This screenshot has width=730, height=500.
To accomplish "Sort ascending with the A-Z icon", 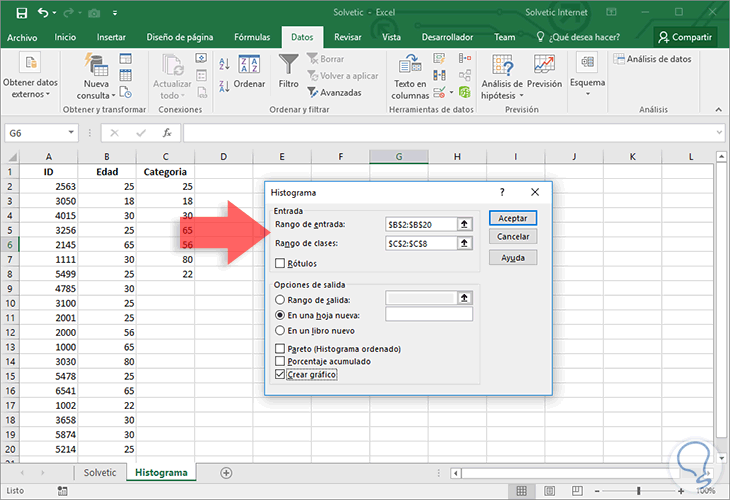I will [x=223, y=63].
